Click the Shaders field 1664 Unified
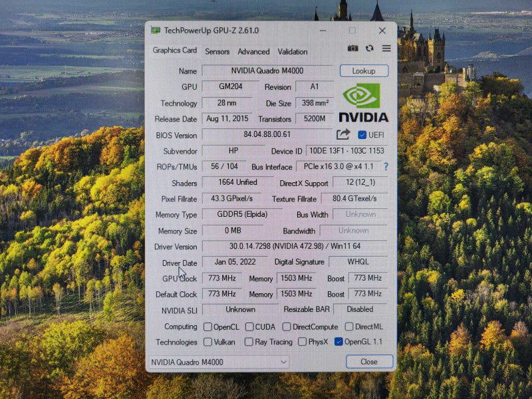 pyautogui.click(x=237, y=182)
